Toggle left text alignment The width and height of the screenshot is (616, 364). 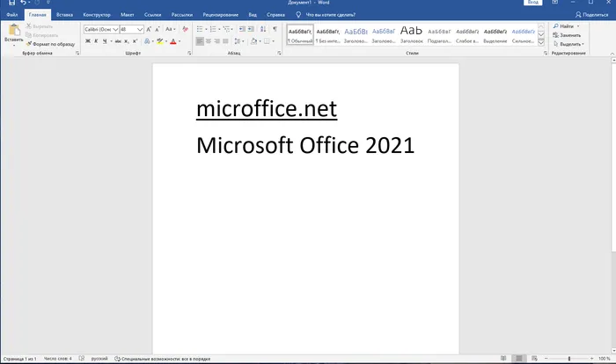[x=200, y=41]
